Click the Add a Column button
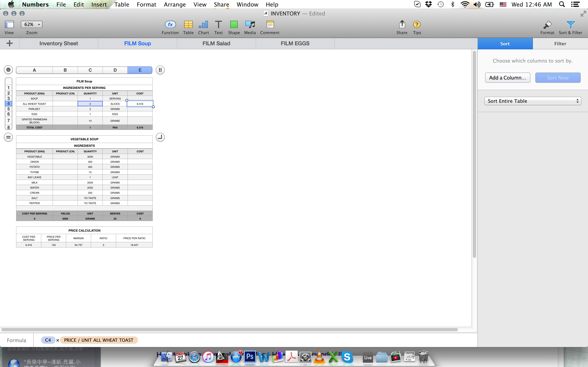Screen dimensions: 588x367 (508, 78)
